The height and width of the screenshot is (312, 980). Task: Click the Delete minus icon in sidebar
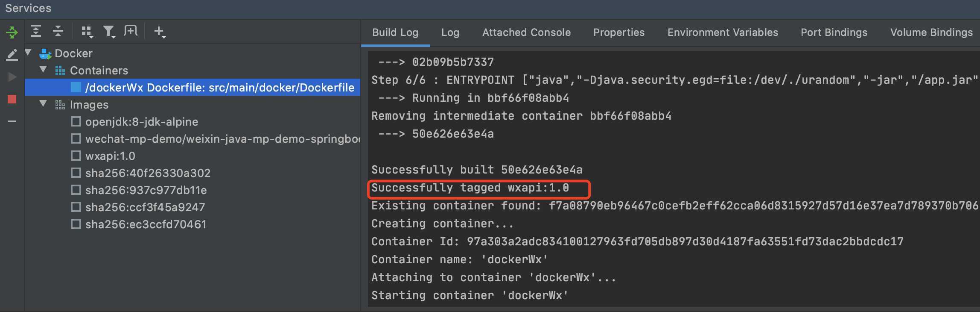(x=12, y=122)
